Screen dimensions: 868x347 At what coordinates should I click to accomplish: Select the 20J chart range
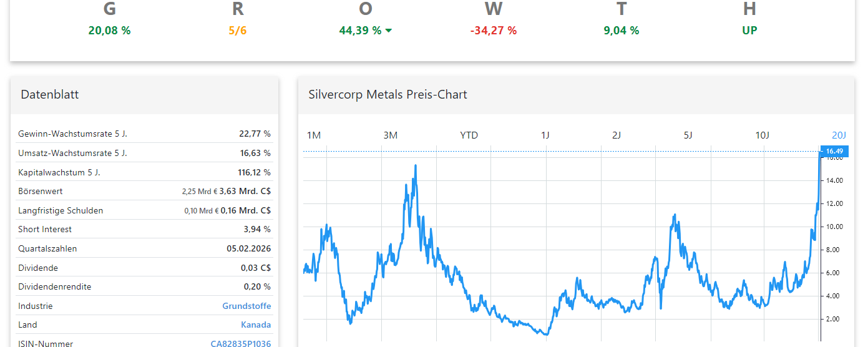point(839,135)
